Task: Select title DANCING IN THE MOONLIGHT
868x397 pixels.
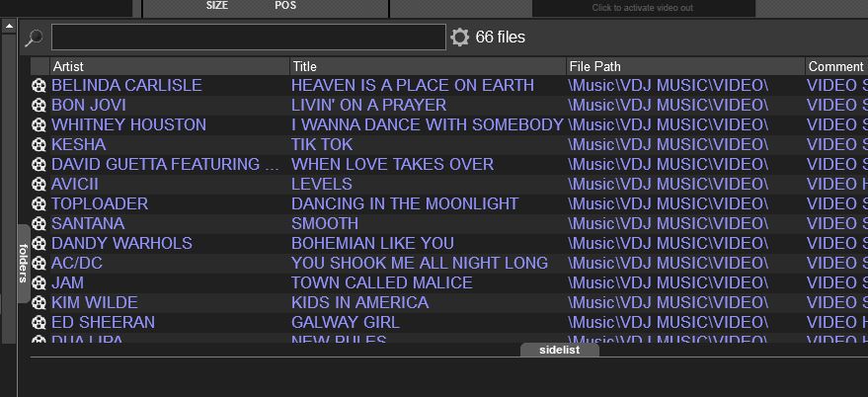Action: [405, 203]
